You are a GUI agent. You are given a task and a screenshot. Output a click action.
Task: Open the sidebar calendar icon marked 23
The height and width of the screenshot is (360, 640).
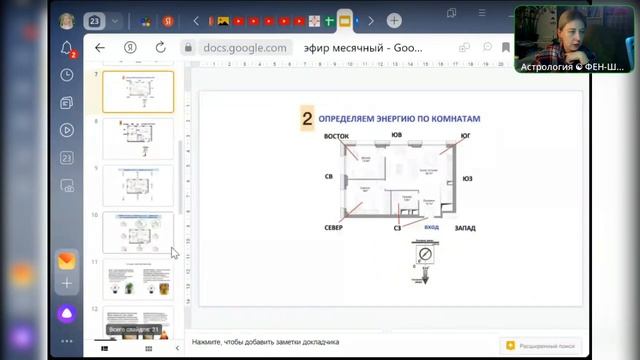tap(67, 158)
